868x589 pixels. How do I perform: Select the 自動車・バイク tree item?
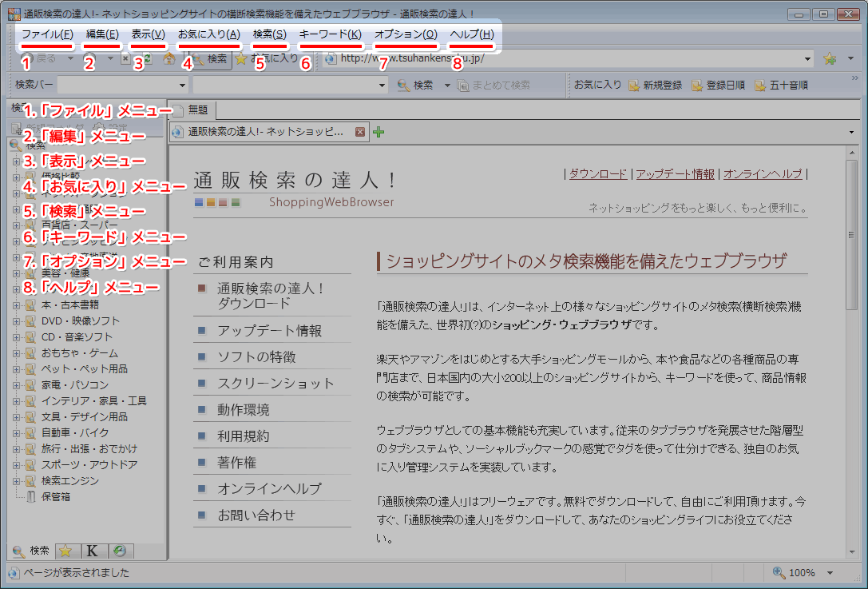point(75,432)
